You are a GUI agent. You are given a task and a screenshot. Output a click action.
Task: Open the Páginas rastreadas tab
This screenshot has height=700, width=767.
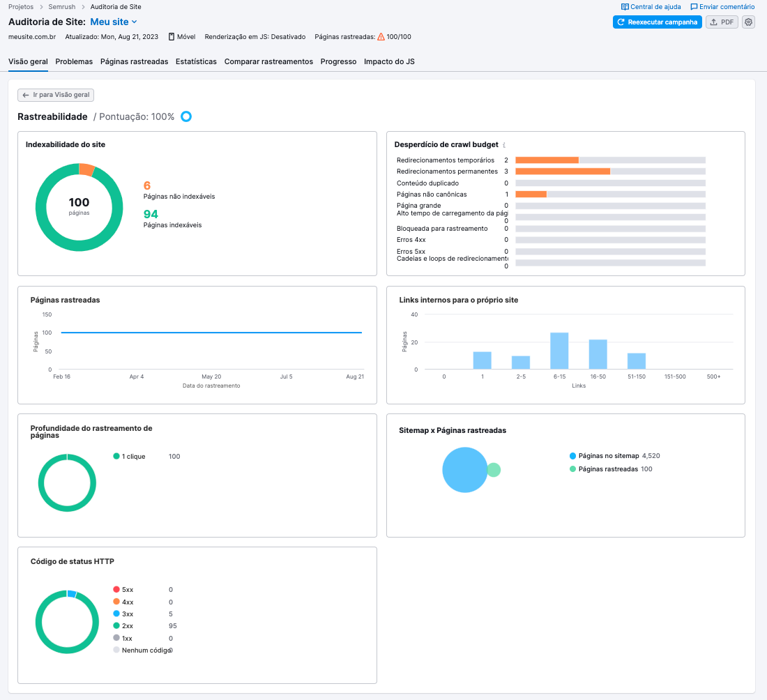click(134, 61)
